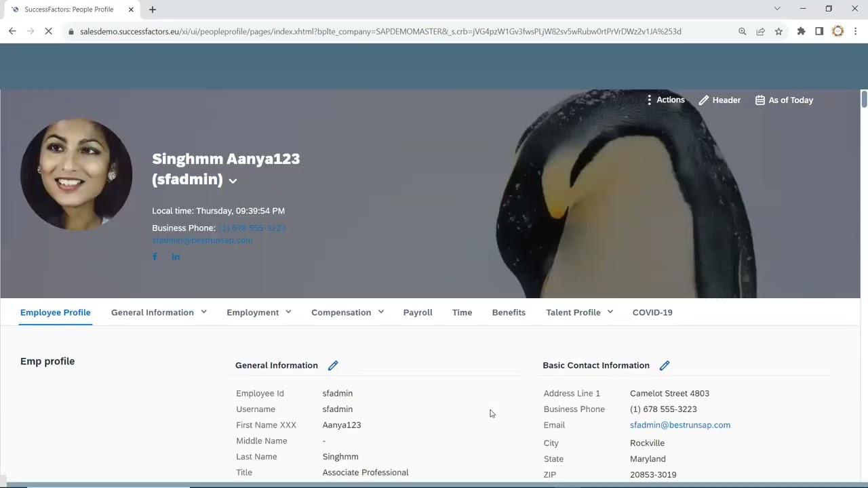Click the site lock icon
This screenshot has width=868, height=488.
point(71,31)
